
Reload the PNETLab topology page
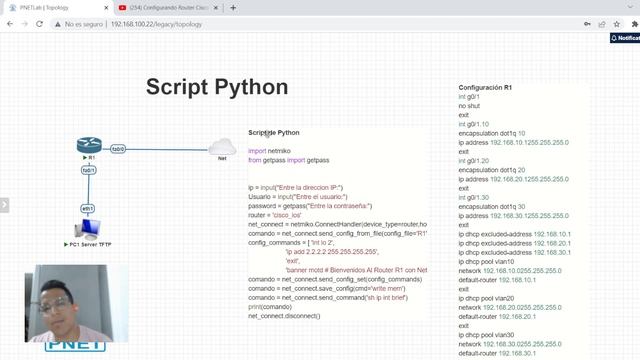pyautogui.click(x=39, y=24)
